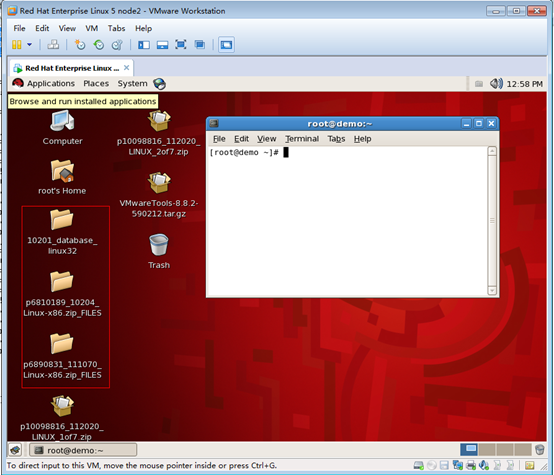Close the Red Hat Enterprise Linux tab
Viewport: 554px width, 475px height.
[x=126, y=68]
